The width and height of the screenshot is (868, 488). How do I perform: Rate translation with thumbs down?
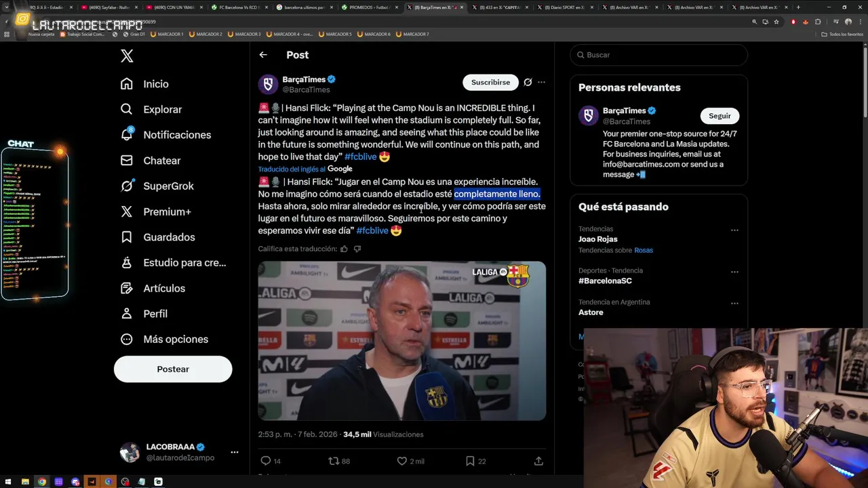357,249
